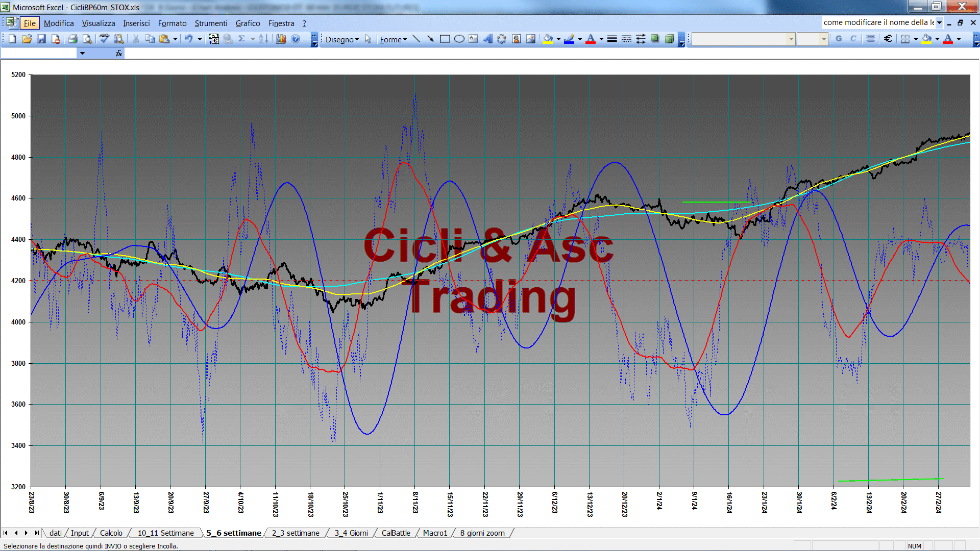Screen dimensions: 980x551
Task: Undo the last action
Action: point(188,39)
